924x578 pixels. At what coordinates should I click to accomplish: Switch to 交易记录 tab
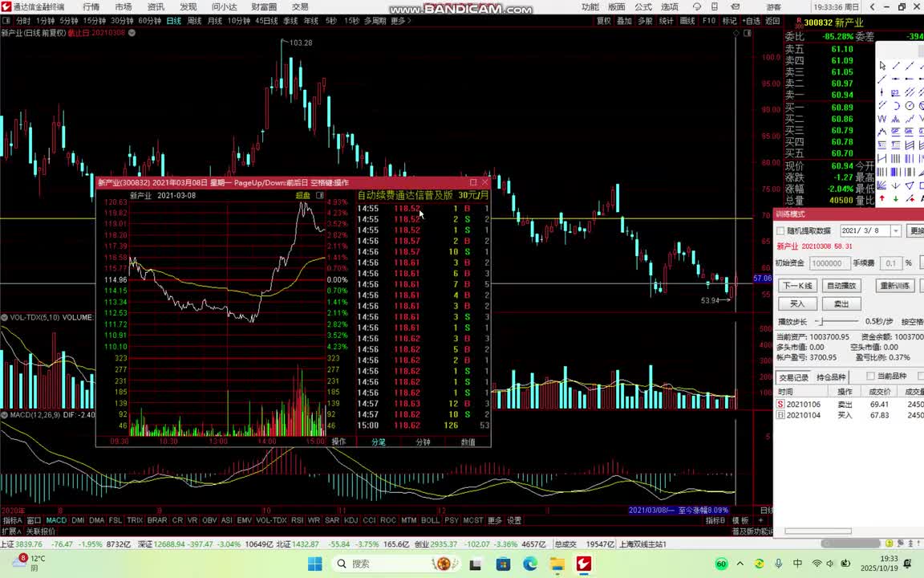[x=793, y=377]
